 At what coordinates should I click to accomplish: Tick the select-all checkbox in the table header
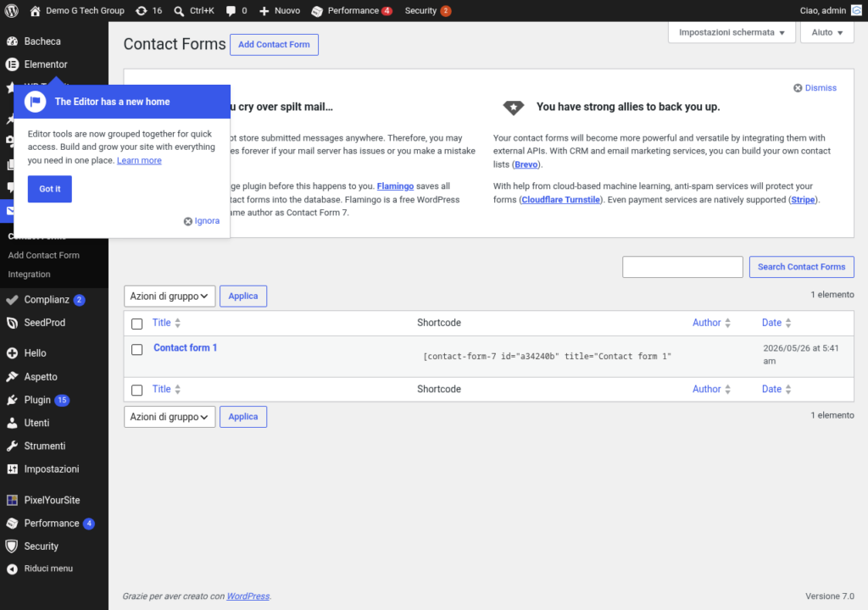pyautogui.click(x=136, y=324)
